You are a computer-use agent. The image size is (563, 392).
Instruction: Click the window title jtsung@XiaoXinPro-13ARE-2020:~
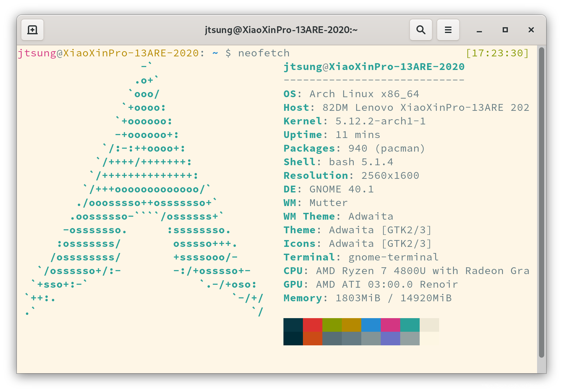coord(281,30)
